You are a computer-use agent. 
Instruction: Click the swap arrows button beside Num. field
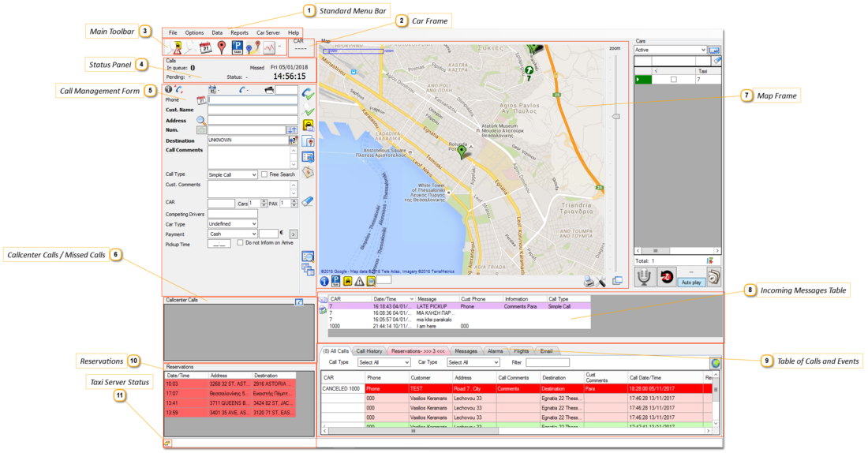292,129
